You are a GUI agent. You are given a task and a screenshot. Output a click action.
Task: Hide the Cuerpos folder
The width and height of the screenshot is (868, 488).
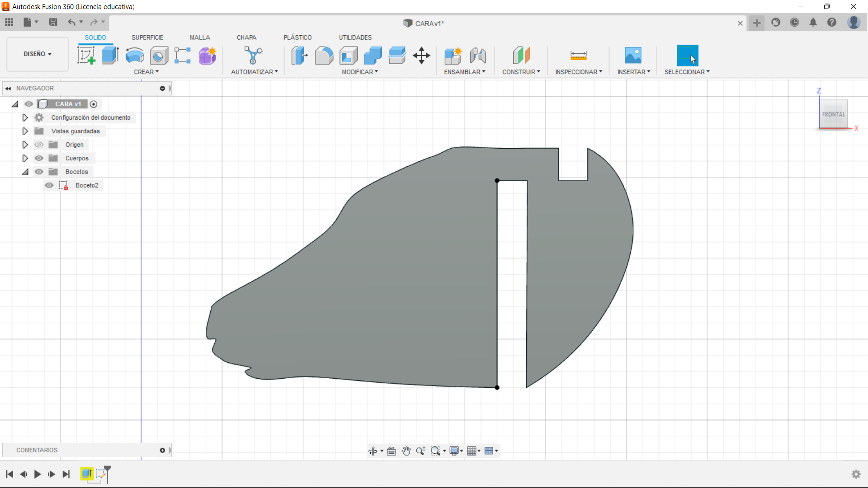[39, 158]
